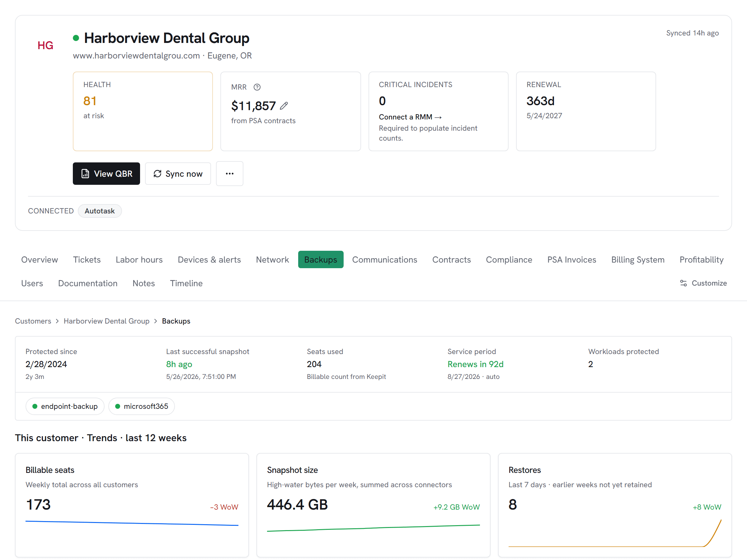Viewport: 747px width, 560px height.
Task: Open the Profitability tab
Action: coord(702,259)
